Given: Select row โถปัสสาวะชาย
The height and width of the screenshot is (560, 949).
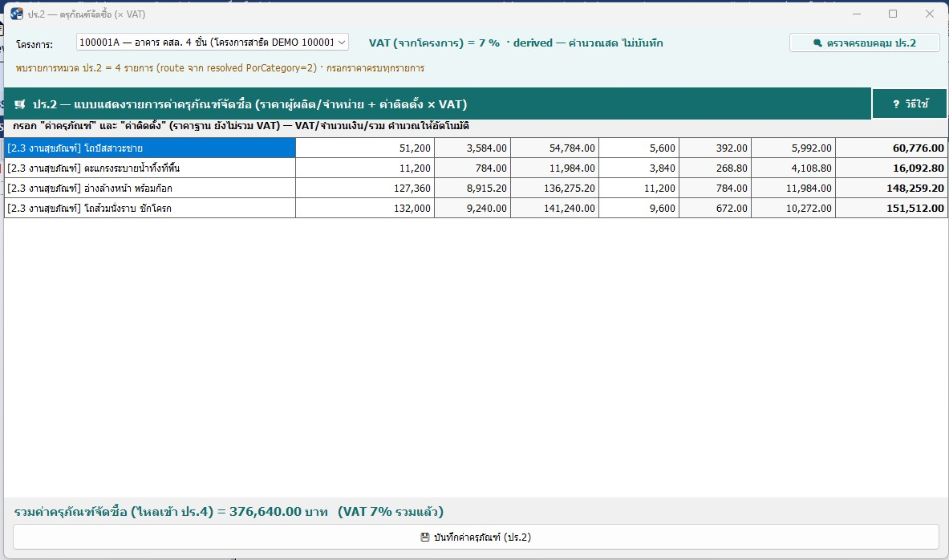Looking at the screenshot, I should pos(150,148).
